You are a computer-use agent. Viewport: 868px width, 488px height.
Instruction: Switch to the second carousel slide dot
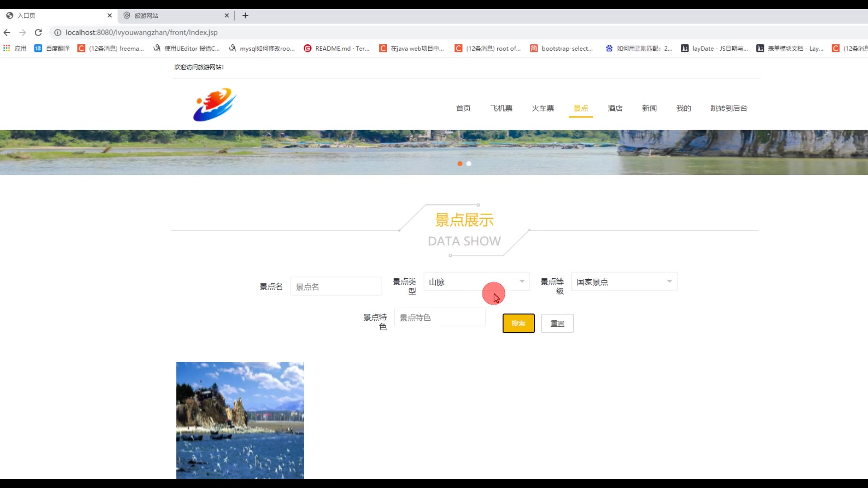(469, 164)
